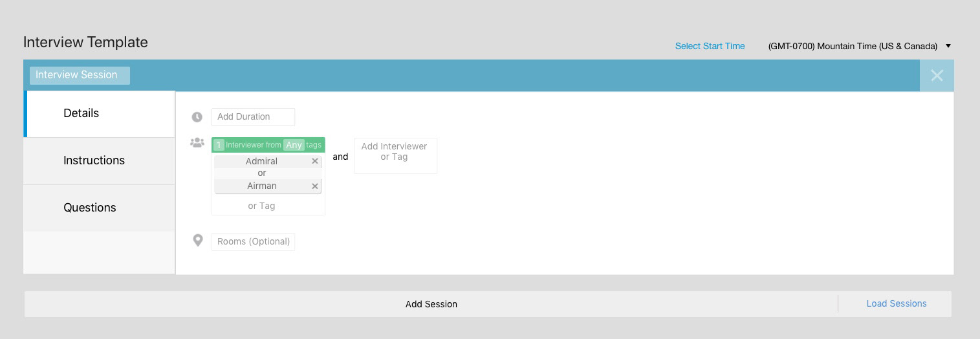The height and width of the screenshot is (339, 980).
Task: Remove the Airman tag
Action: tap(315, 186)
